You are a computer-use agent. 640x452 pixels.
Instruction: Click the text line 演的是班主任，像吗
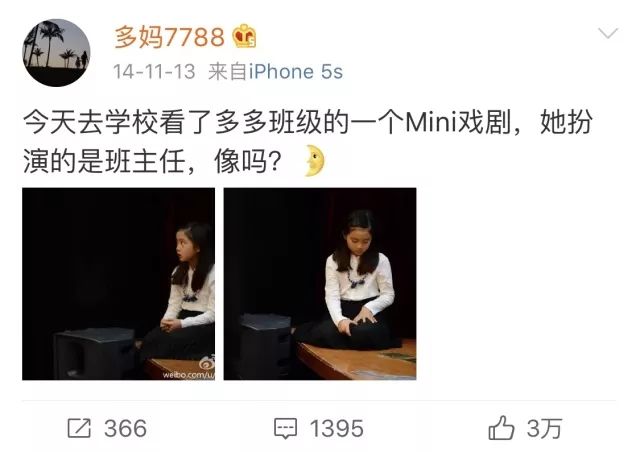point(152,161)
